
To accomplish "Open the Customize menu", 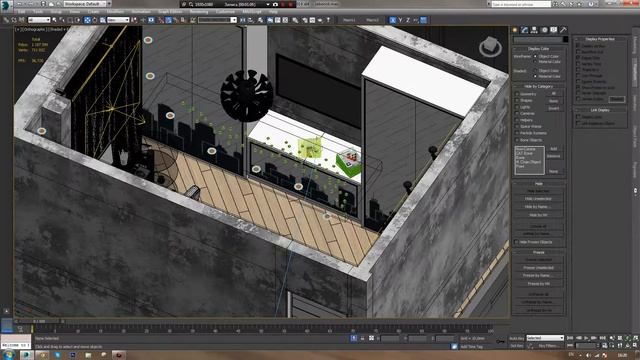I will 225,12.
